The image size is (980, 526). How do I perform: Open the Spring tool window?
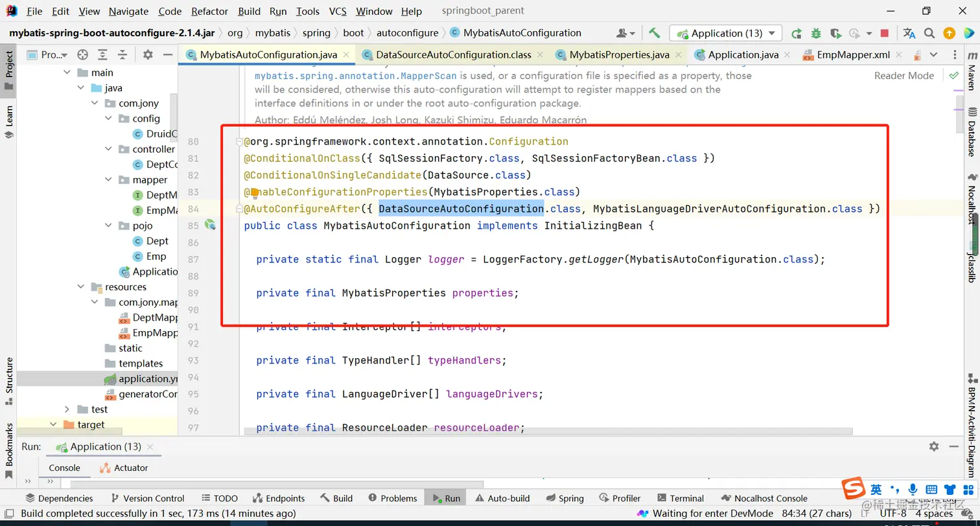coord(565,498)
